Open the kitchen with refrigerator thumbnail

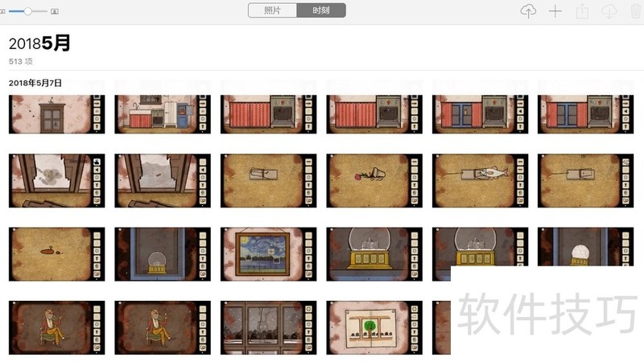click(162, 114)
